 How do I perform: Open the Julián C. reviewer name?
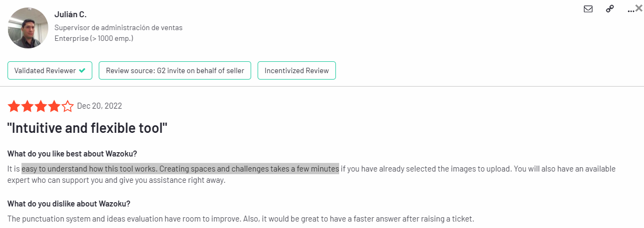point(70,15)
